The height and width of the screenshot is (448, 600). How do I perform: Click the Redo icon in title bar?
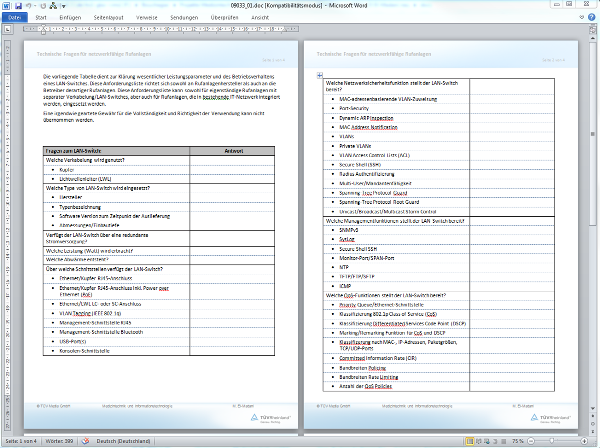(44, 5)
